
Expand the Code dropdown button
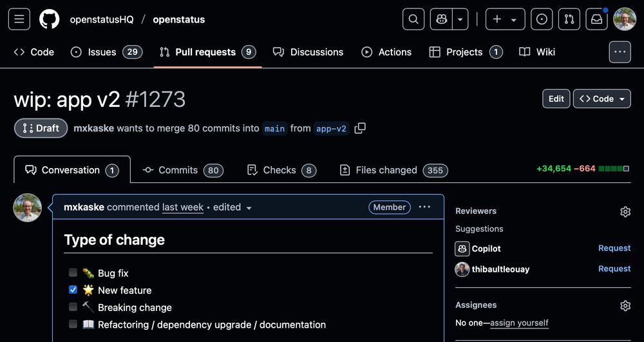602,99
